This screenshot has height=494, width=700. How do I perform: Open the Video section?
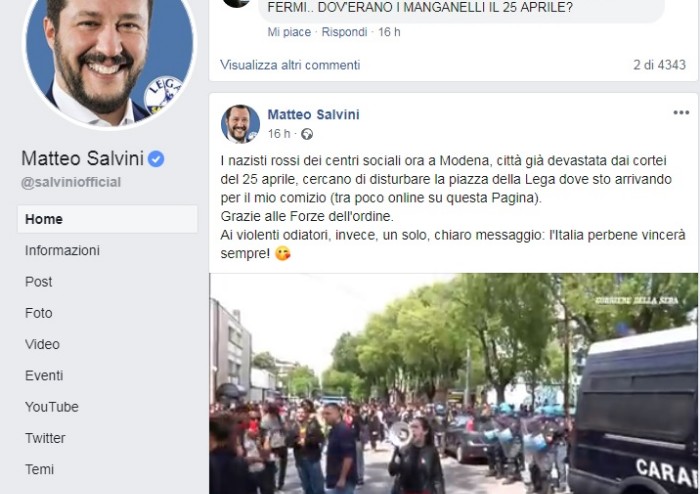point(42,344)
